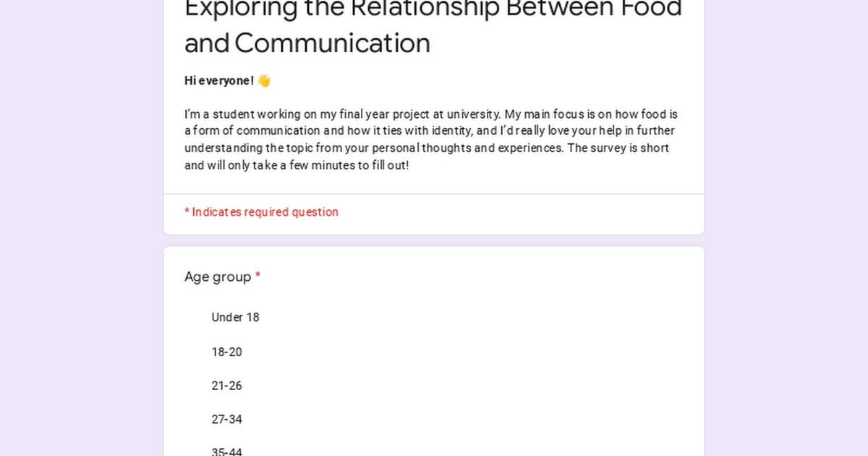The image size is (868, 456).
Task: Click the "and Communication" title line
Action: (307, 43)
